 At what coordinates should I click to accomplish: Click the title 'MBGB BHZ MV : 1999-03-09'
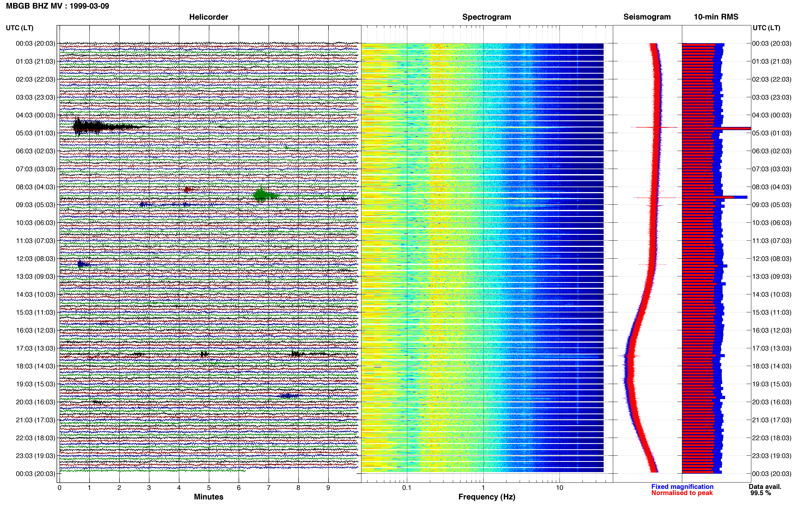coord(57,6)
